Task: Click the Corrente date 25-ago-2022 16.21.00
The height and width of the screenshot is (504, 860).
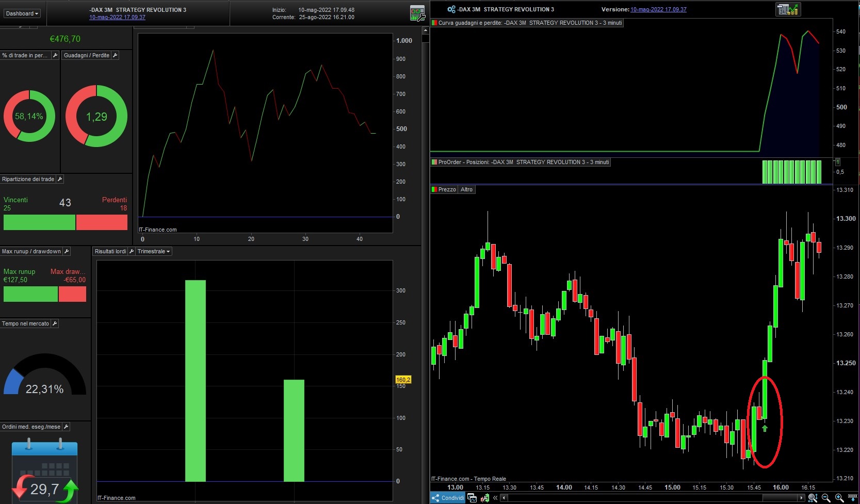Action: tap(327, 17)
